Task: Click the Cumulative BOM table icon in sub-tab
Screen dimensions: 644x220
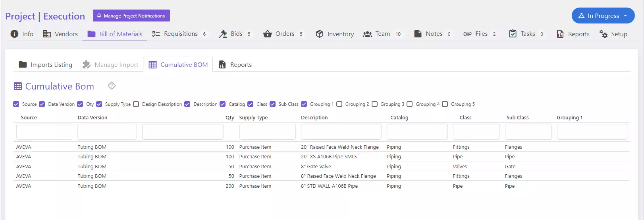Action: 153,64
